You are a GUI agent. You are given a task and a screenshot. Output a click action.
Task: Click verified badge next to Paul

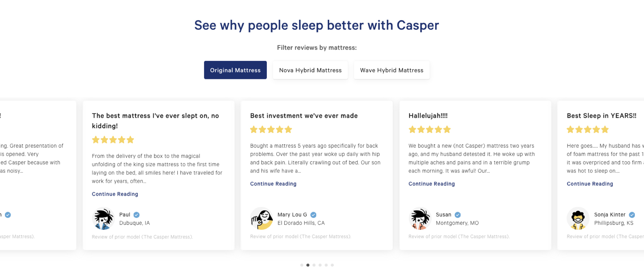click(137, 215)
